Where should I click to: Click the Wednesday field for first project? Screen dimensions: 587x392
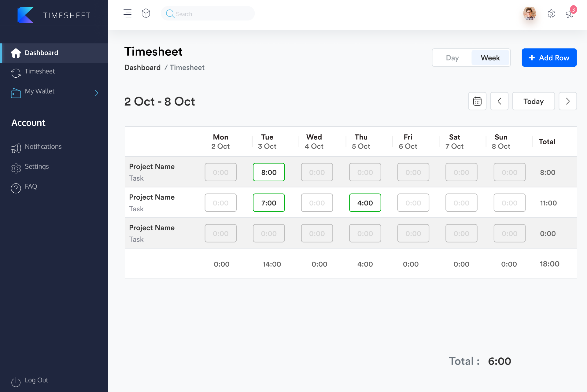[317, 172]
